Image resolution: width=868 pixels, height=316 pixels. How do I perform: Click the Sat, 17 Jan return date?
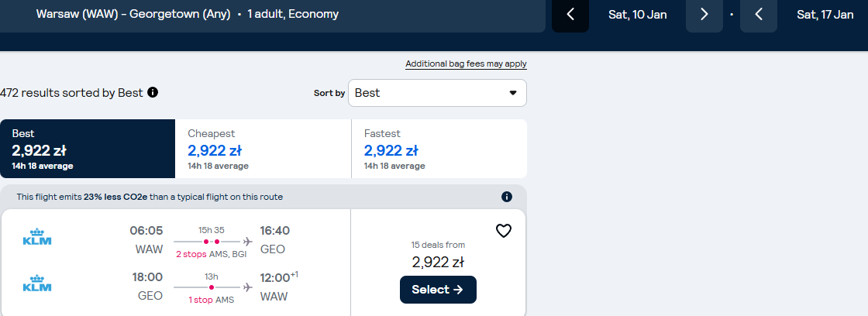[x=825, y=15]
